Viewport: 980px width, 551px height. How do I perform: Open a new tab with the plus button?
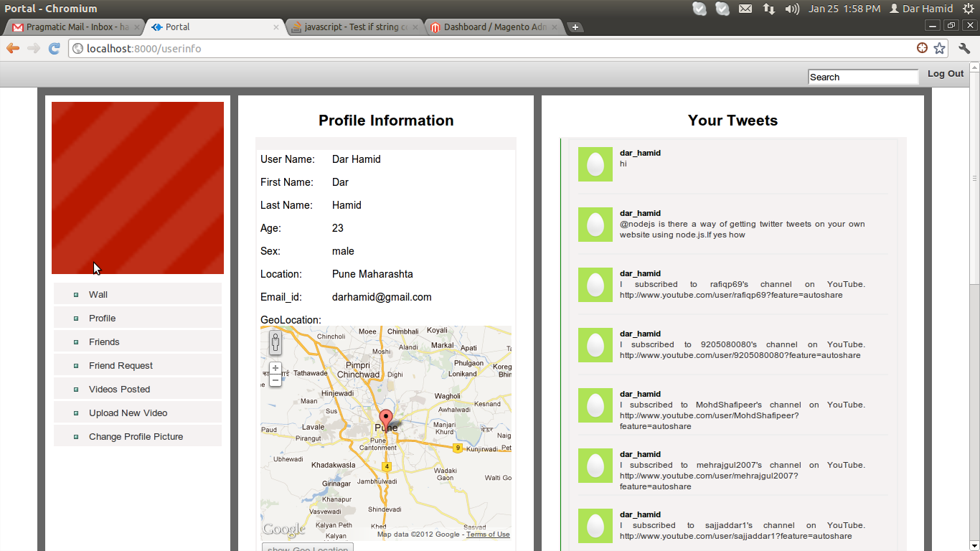tap(575, 27)
